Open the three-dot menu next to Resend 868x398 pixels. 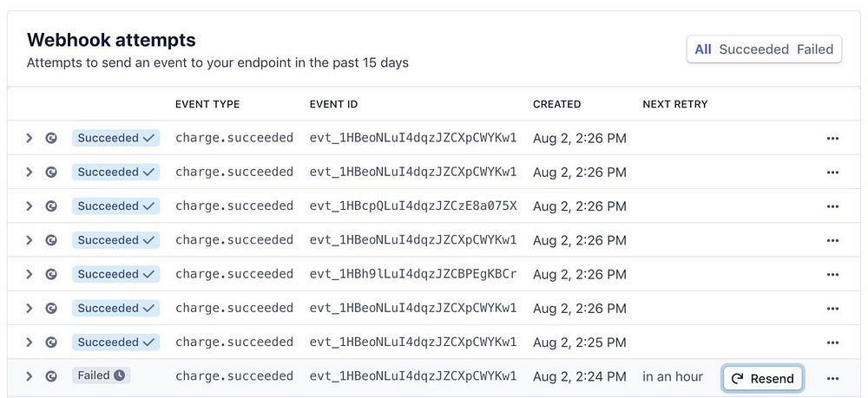point(832,378)
